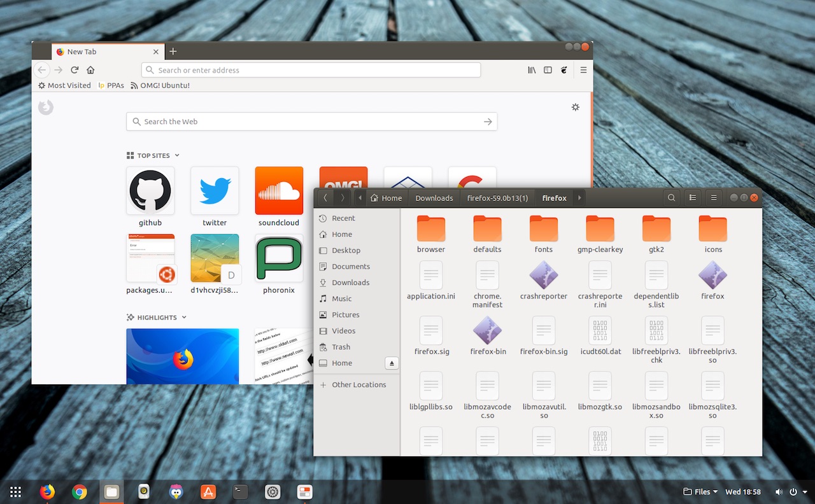Select Desktop in Files sidebar
Screen dimensions: 815x504
tap(357, 250)
